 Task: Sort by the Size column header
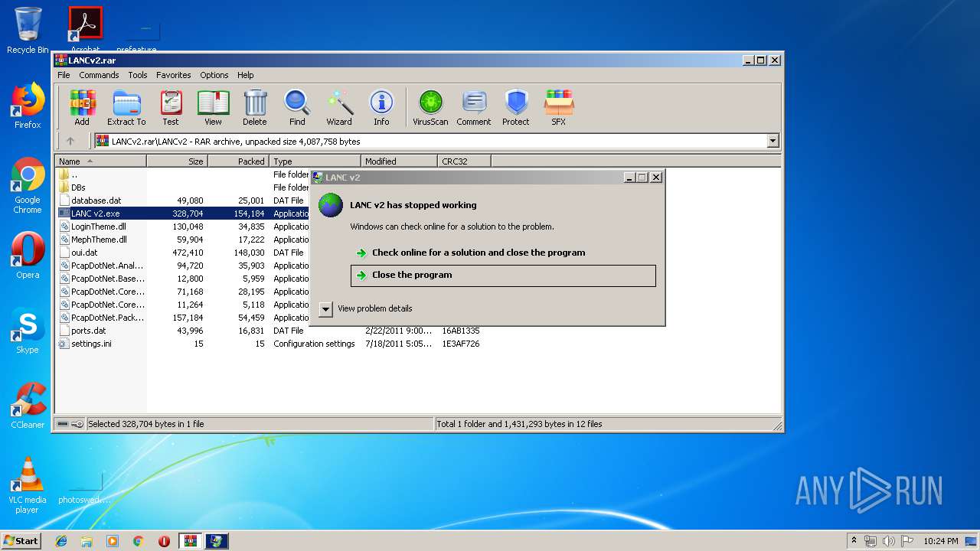click(x=177, y=161)
